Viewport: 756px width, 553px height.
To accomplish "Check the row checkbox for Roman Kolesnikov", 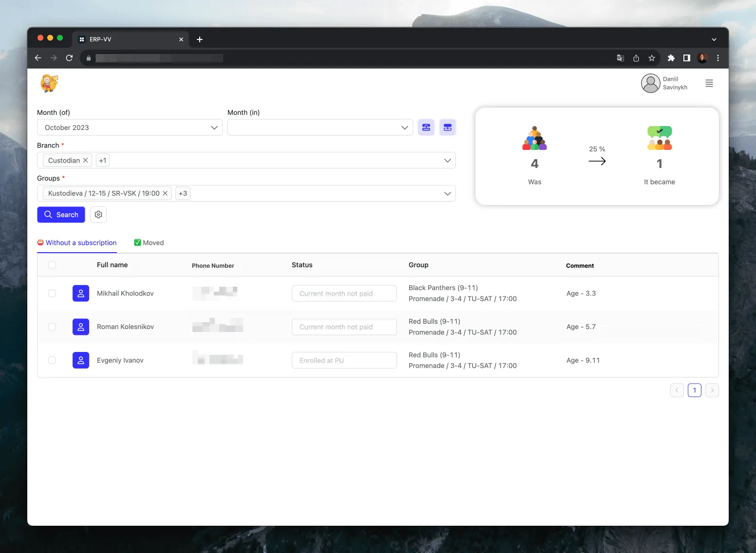I will 52,327.
